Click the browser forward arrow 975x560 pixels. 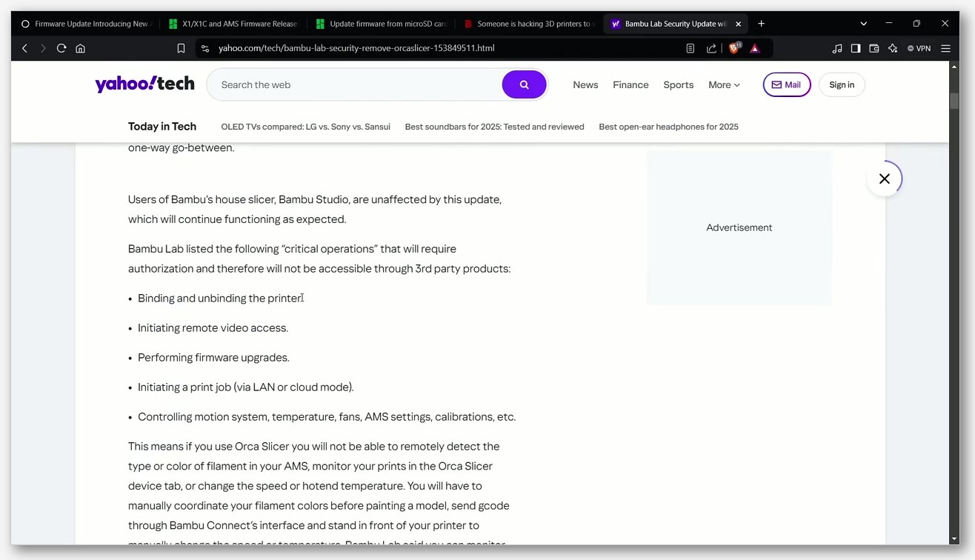43,48
